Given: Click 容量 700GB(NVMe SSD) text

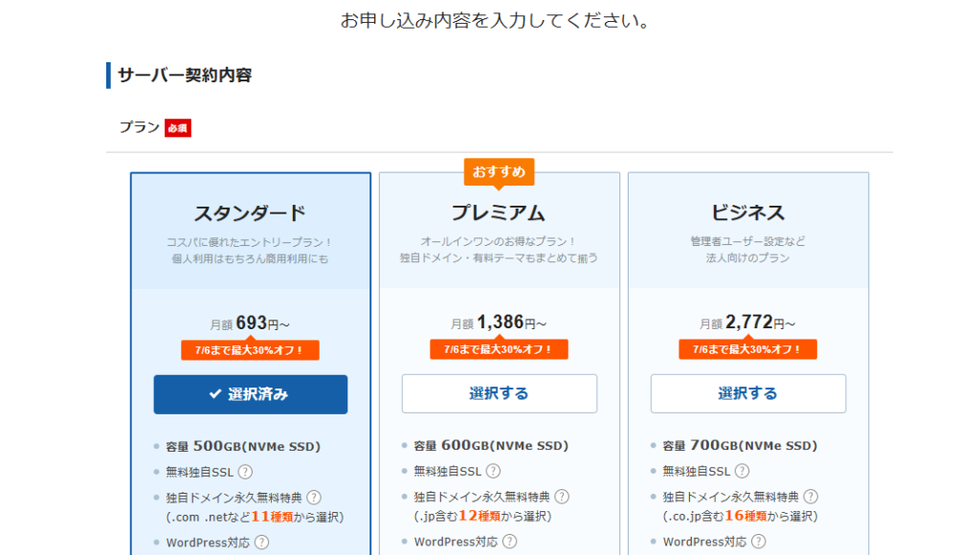Looking at the screenshot, I should tap(740, 446).
